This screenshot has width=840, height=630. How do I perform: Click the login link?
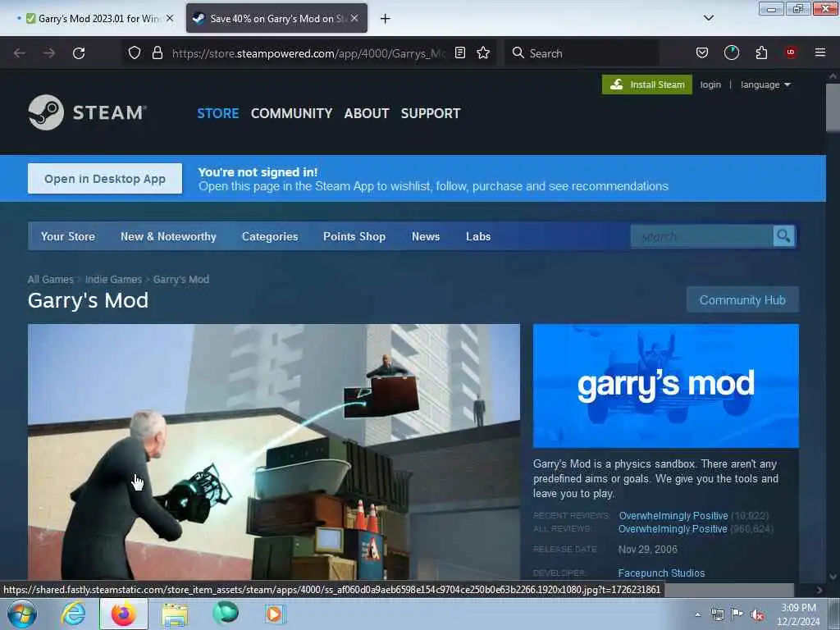click(x=710, y=84)
